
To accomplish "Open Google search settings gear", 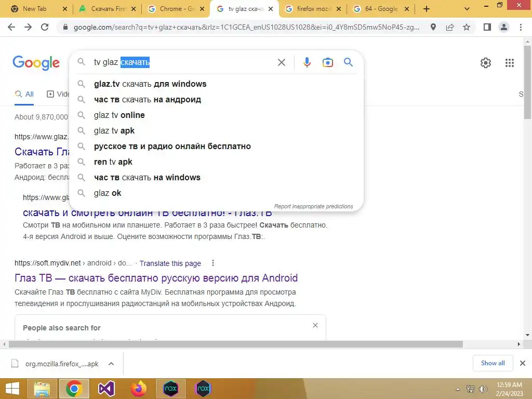I will point(486,63).
